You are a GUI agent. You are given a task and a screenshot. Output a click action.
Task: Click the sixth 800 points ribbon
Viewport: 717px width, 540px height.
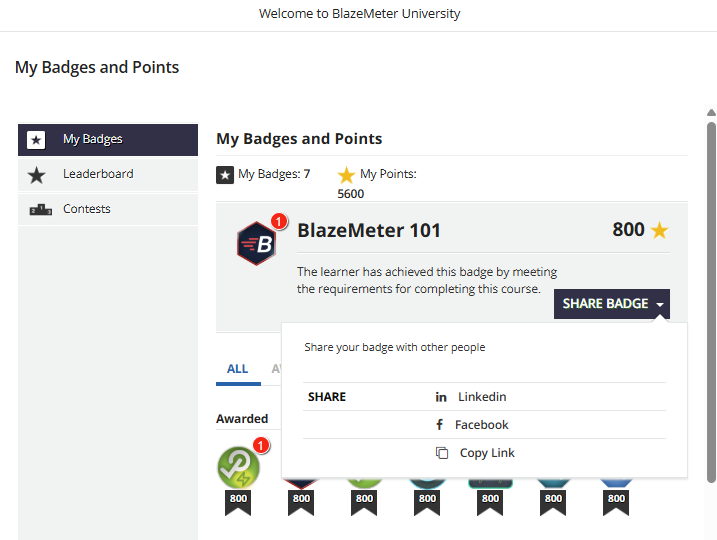tap(553, 503)
